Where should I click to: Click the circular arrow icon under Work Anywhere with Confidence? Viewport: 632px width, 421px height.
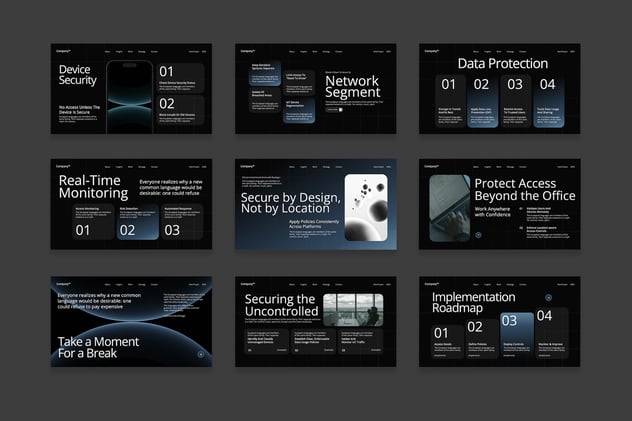(478, 235)
